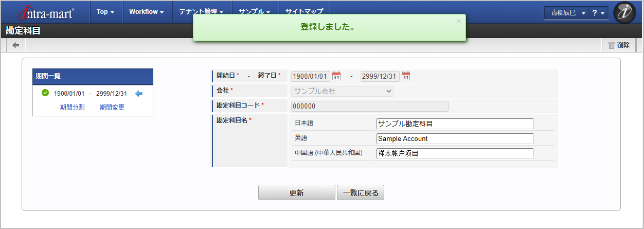Screen dimensions: 644x229
Task: Open the Top menu
Action: coord(105,11)
